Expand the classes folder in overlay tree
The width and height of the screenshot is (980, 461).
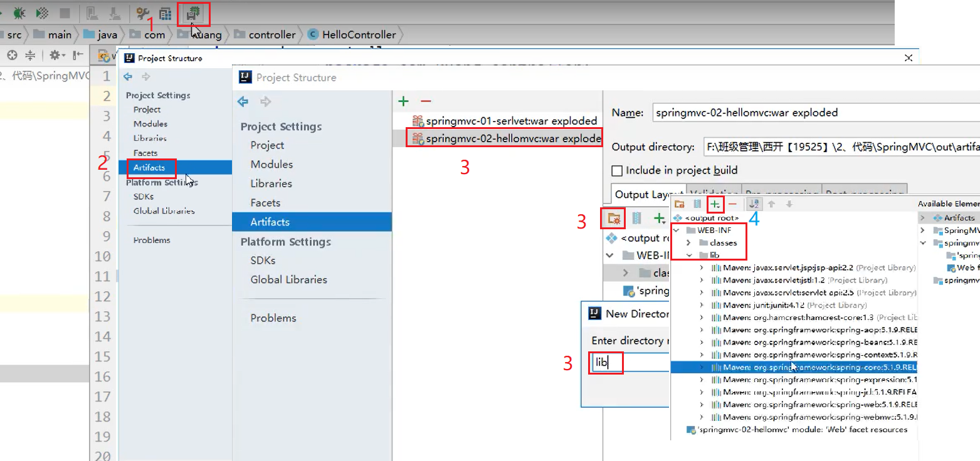[688, 242]
